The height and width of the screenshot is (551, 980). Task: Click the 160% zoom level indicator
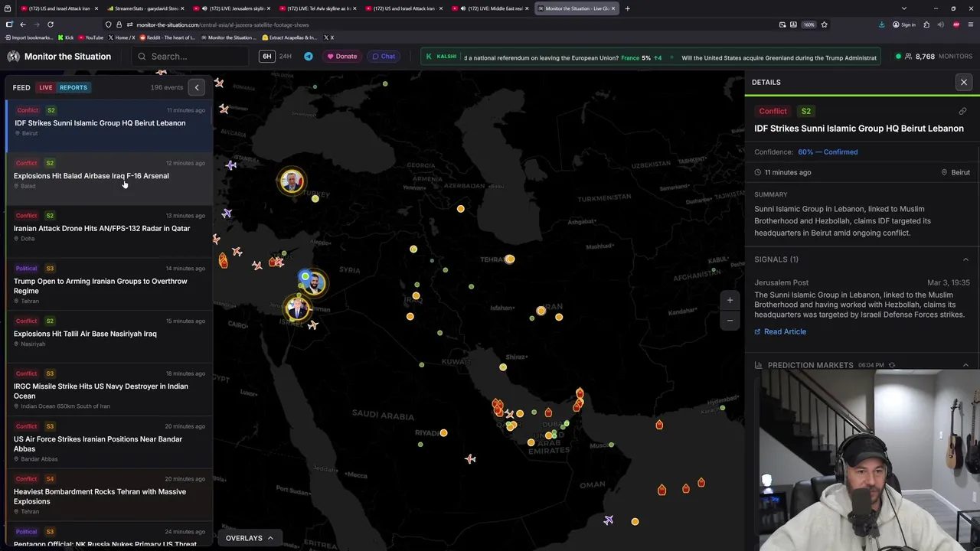click(x=808, y=24)
